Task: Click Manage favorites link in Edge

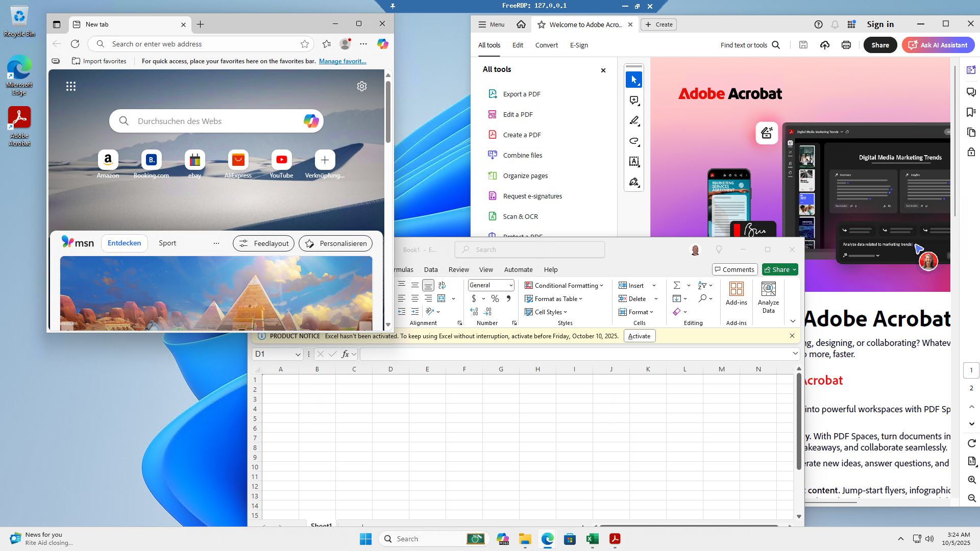Action: click(342, 61)
